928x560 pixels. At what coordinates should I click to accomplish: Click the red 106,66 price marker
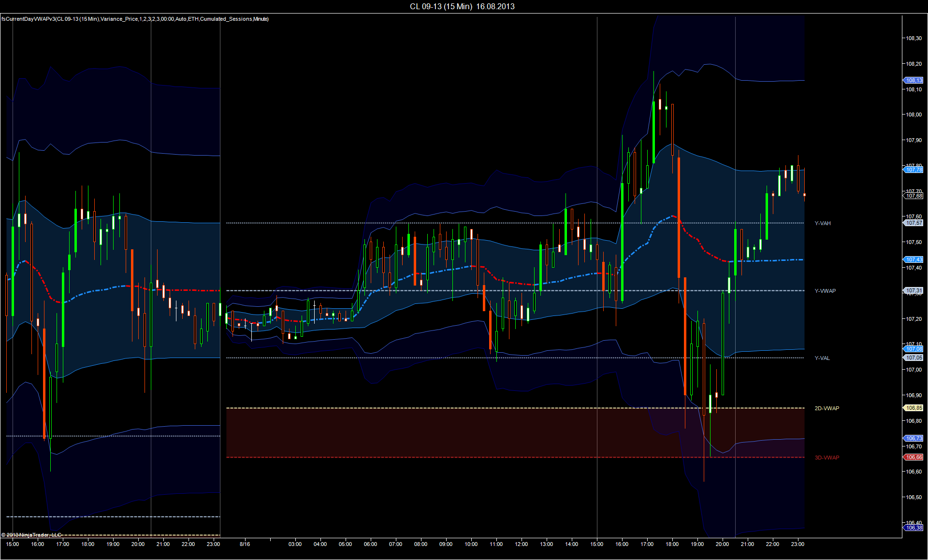pos(913,457)
